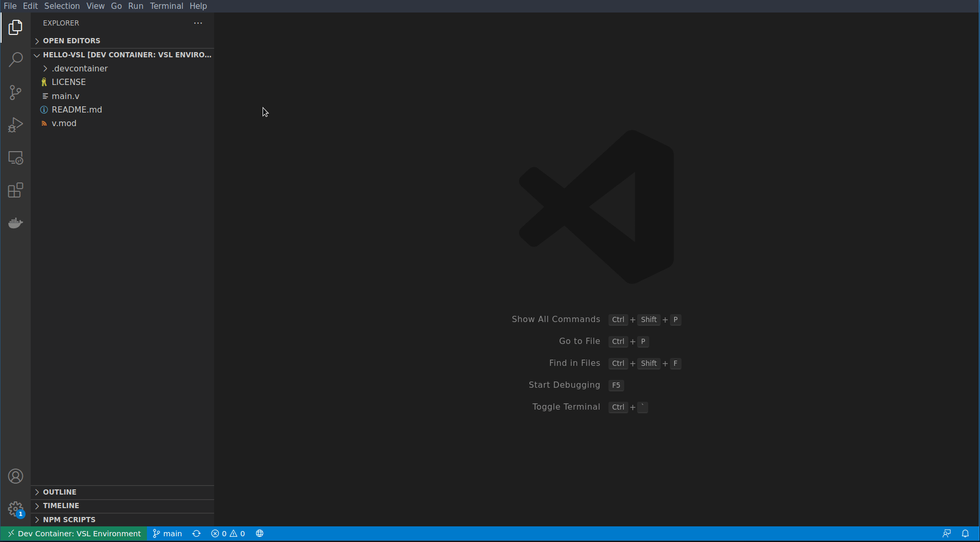Viewport: 980px width, 542px height.
Task: Click the Toggle Terminal label
Action: tap(566, 406)
